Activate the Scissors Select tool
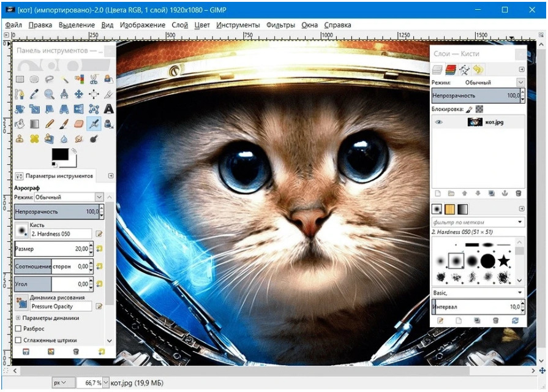Viewport: 548px width, 392px height. (94, 80)
